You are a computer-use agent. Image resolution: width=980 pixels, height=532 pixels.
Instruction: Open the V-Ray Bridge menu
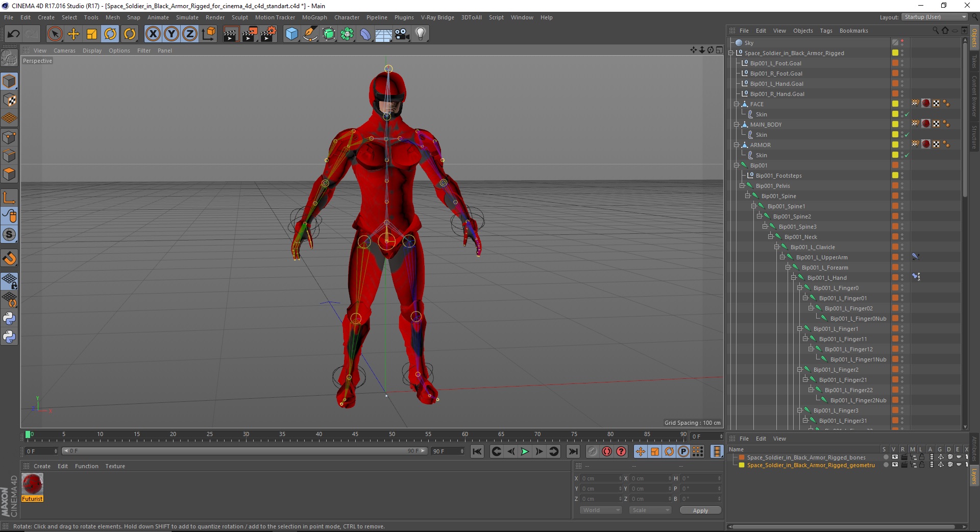437,17
